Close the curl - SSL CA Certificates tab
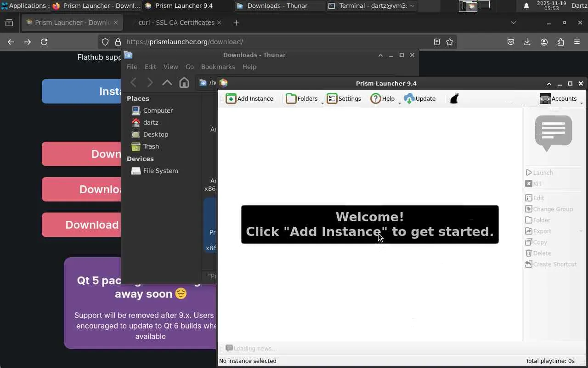The image size is (588, 368). (x=219, y=23)
